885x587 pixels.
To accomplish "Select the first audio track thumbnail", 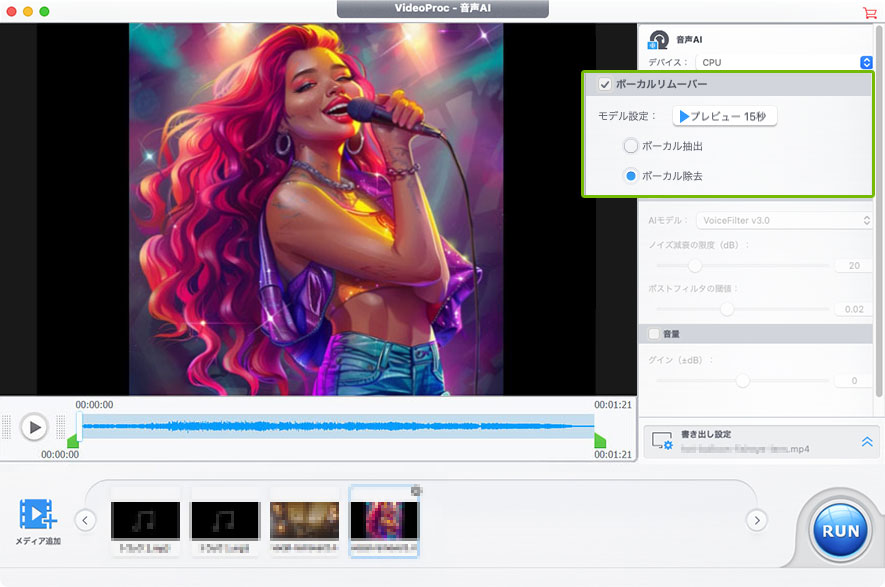I will (x=146, y=522).
